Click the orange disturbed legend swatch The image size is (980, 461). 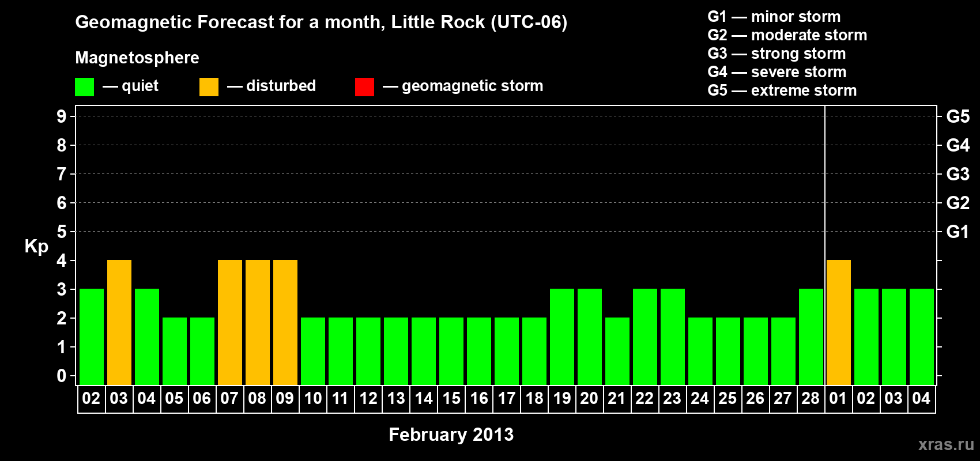click(209, 87)
